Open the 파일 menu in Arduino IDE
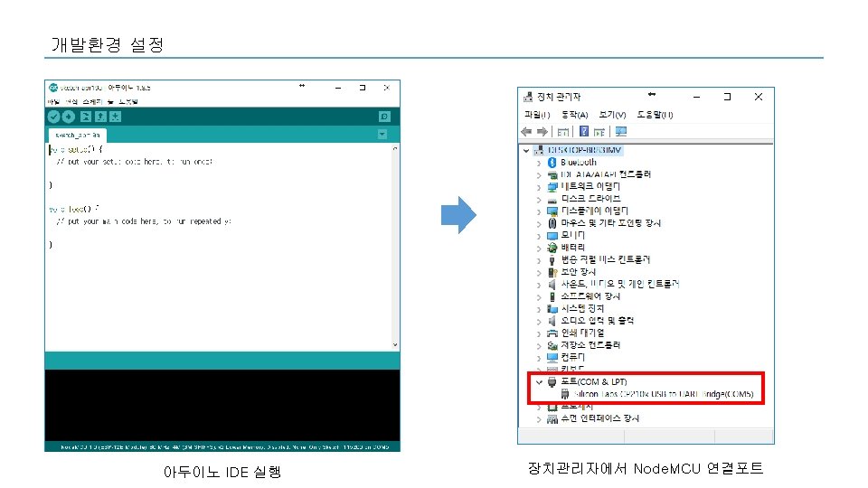 pos(53,102)
